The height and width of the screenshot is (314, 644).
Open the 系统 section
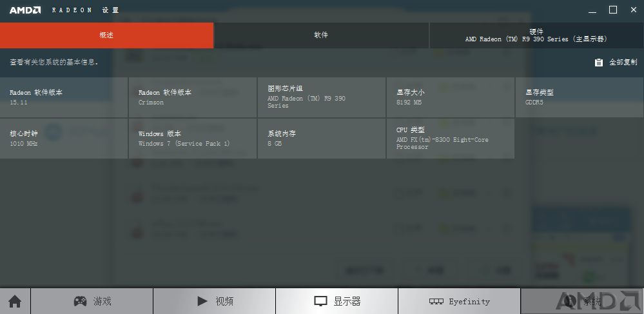(582, 301)
